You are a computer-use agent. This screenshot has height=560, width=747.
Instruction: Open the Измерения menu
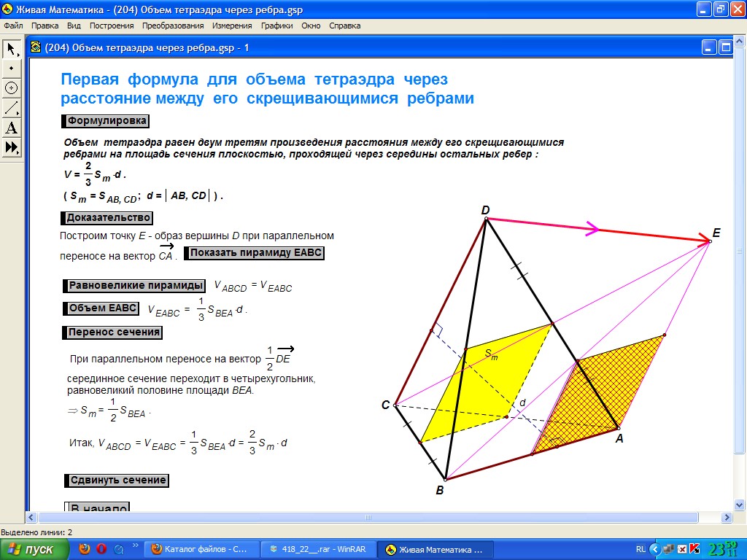tap(232, 26)
